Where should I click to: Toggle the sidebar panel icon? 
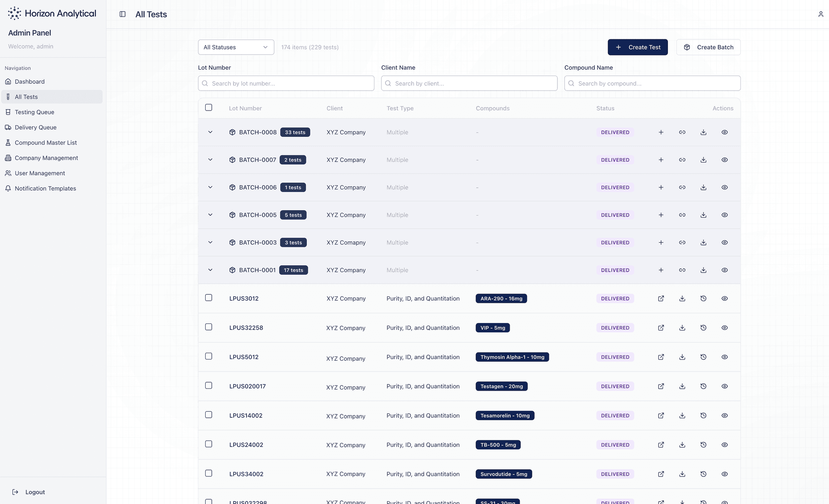point(123,14)
